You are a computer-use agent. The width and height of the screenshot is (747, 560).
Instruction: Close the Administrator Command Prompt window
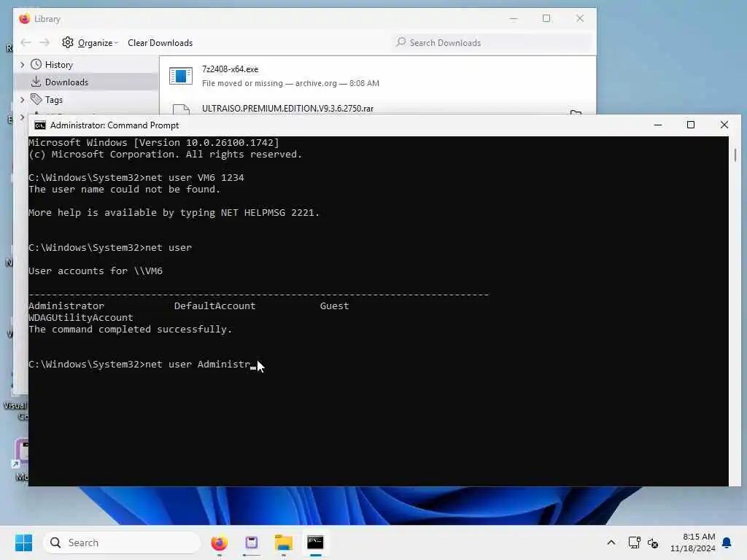(724, 125)
